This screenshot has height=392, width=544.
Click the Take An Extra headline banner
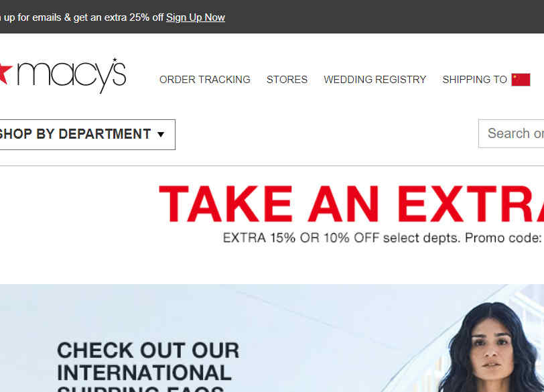351,204
